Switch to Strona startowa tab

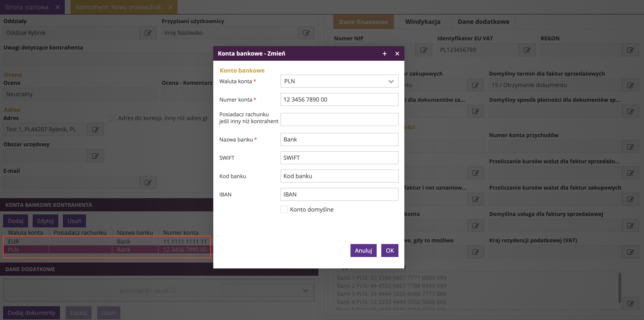(27, 7)
